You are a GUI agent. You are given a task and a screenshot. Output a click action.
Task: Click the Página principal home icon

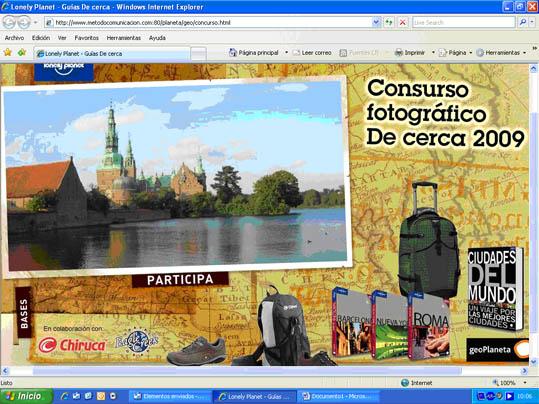[x=233, y=53]
